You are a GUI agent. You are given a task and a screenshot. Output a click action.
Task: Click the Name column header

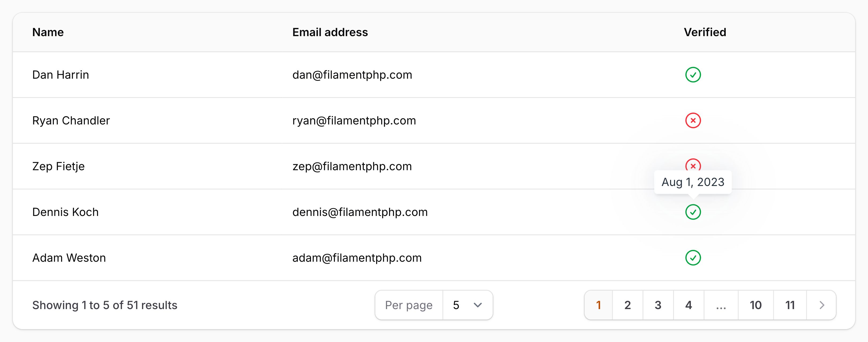48,32
